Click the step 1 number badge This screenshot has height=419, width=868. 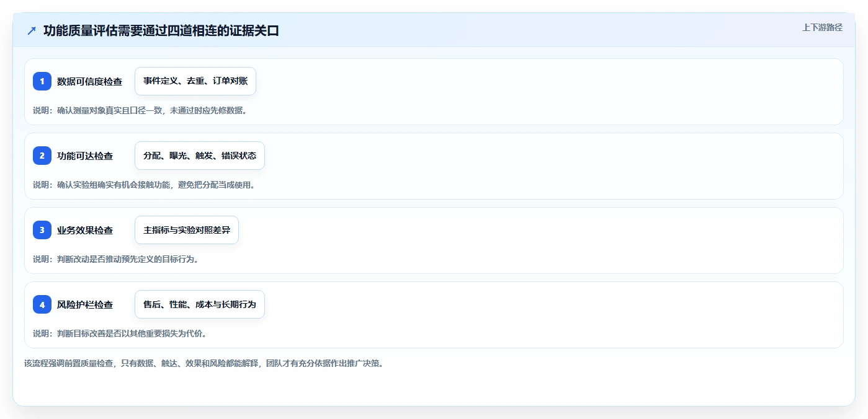(x=42, y=81)
